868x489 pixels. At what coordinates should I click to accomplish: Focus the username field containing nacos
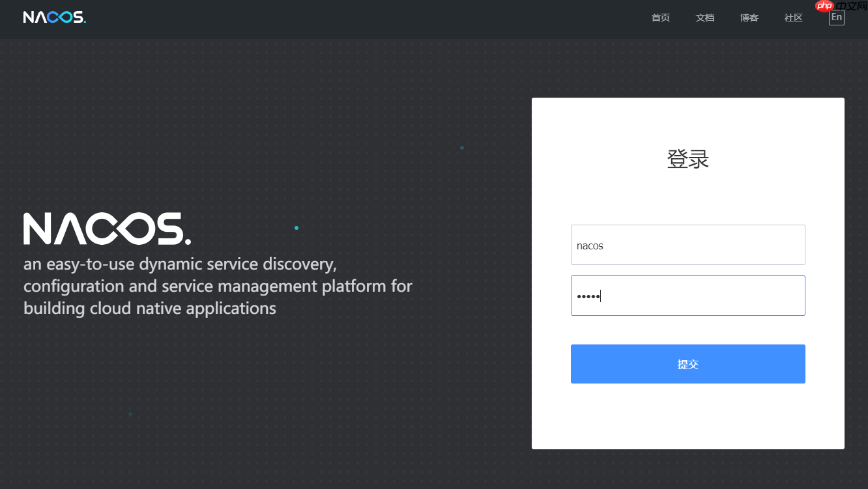click(688, 245)
